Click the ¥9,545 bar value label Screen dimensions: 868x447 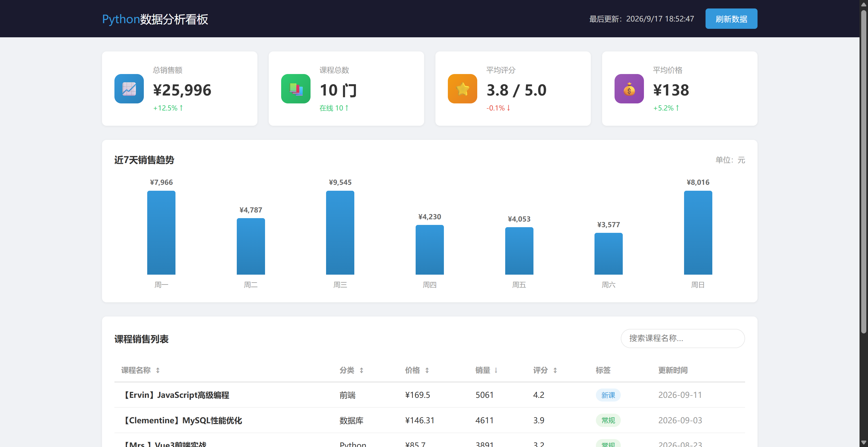click(x=340, y=182)
